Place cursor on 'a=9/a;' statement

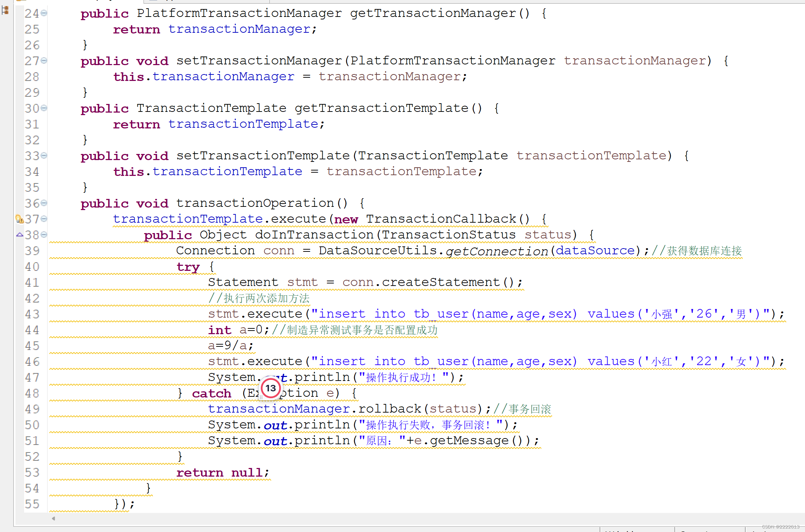(x=231, y=346)
